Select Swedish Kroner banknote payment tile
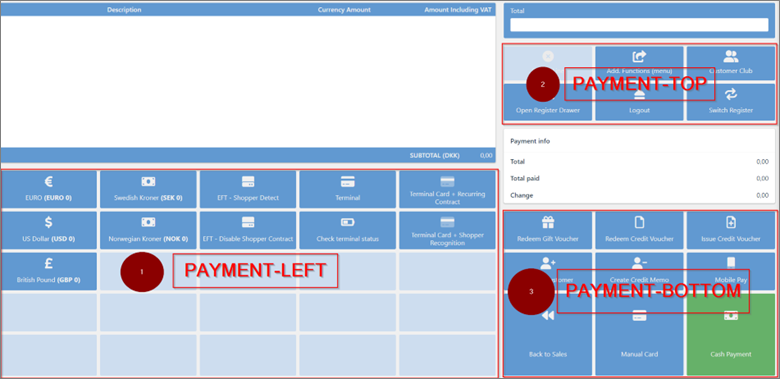Viewport: 780px width, 379px height. [x=148, y=190]
